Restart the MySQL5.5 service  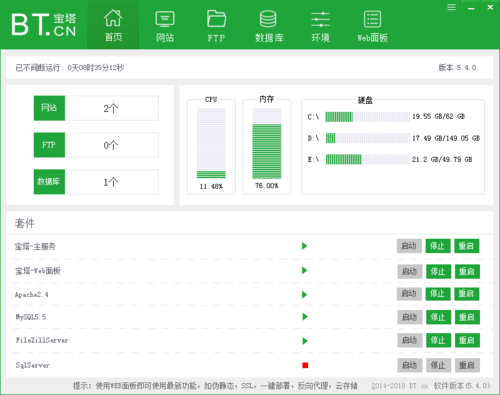point(467,317)
